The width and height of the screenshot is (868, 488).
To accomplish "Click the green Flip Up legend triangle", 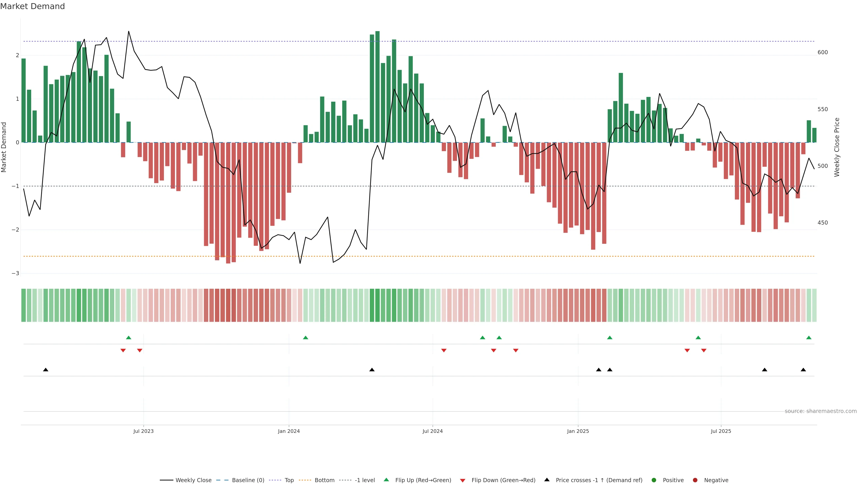I will [386, 480].
